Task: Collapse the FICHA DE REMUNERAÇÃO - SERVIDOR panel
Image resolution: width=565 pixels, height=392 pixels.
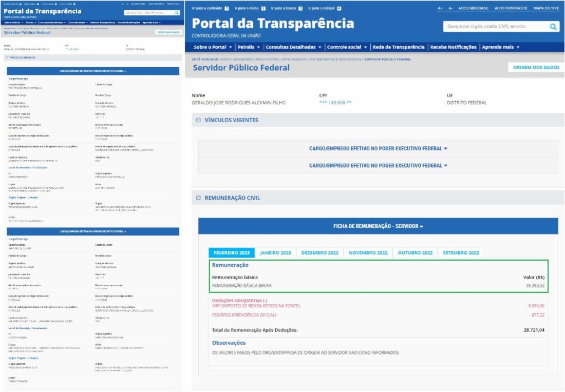Action: (x=378, y=226)
